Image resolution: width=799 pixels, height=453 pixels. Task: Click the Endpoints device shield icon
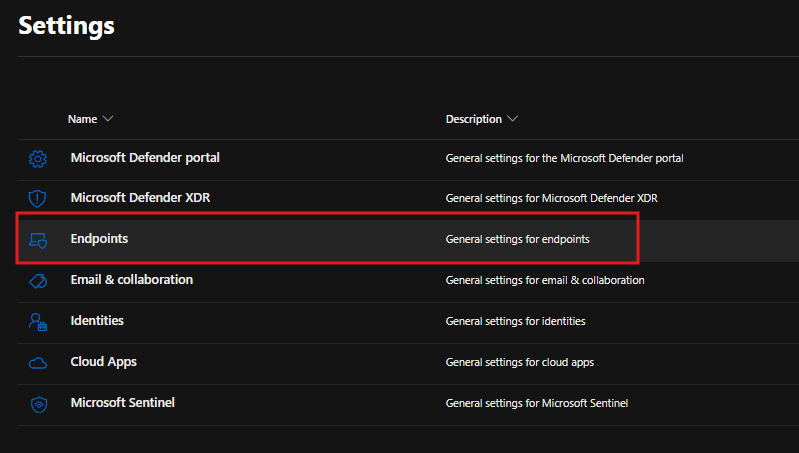click(x=38, y=240)
